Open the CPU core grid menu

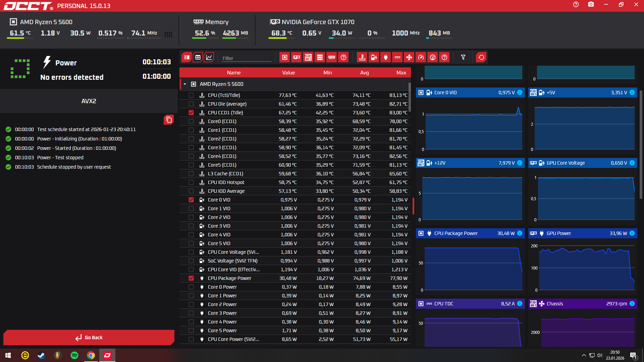click(168, 34)
